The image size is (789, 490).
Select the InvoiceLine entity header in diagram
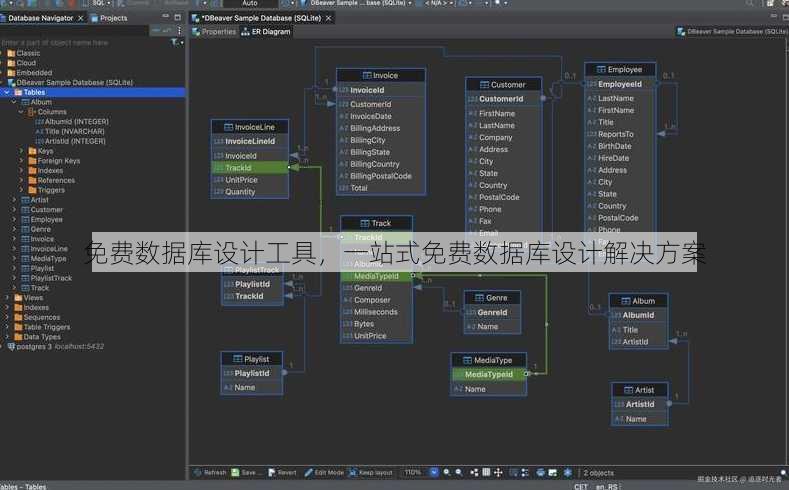(x=250, y=127)
